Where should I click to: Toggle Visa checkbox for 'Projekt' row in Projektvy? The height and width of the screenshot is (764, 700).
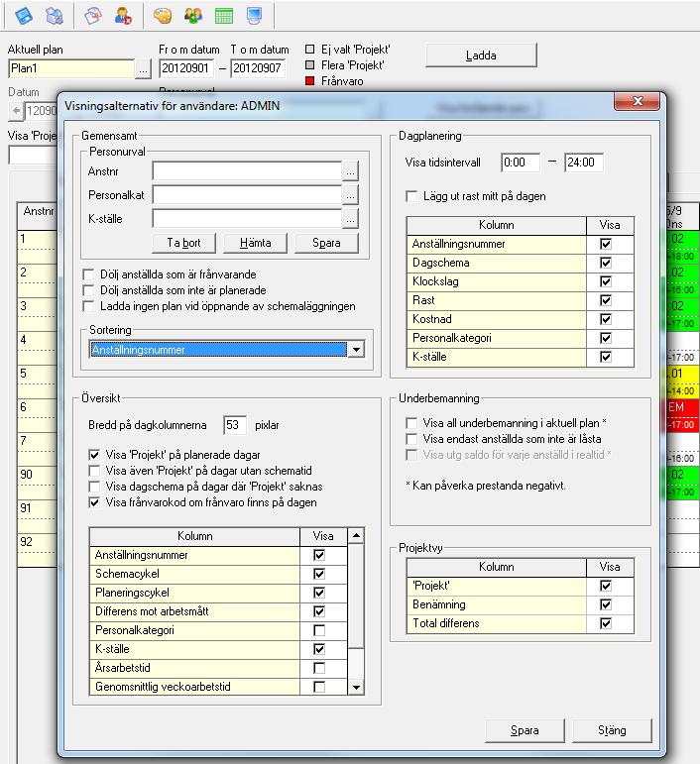pos(606,587)
